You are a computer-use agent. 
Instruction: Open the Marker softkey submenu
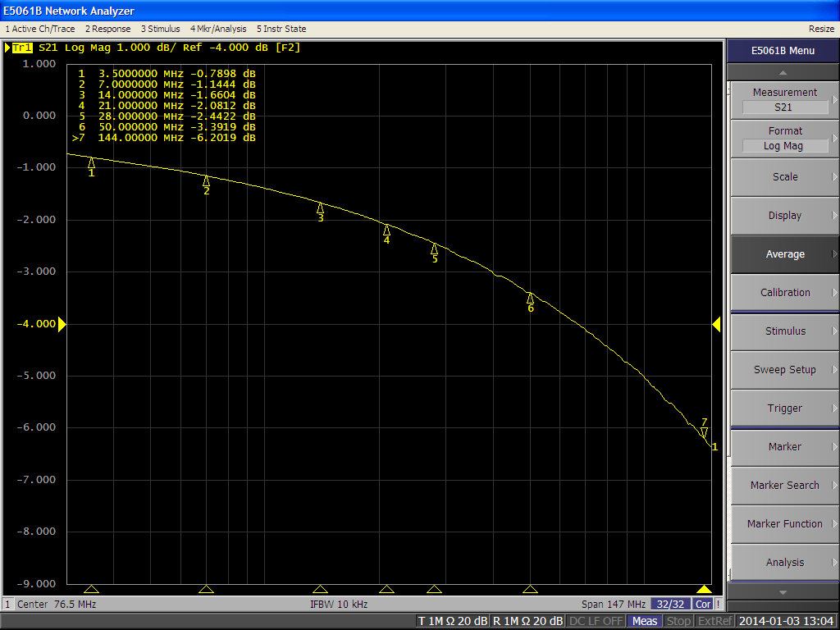(785, 447)
